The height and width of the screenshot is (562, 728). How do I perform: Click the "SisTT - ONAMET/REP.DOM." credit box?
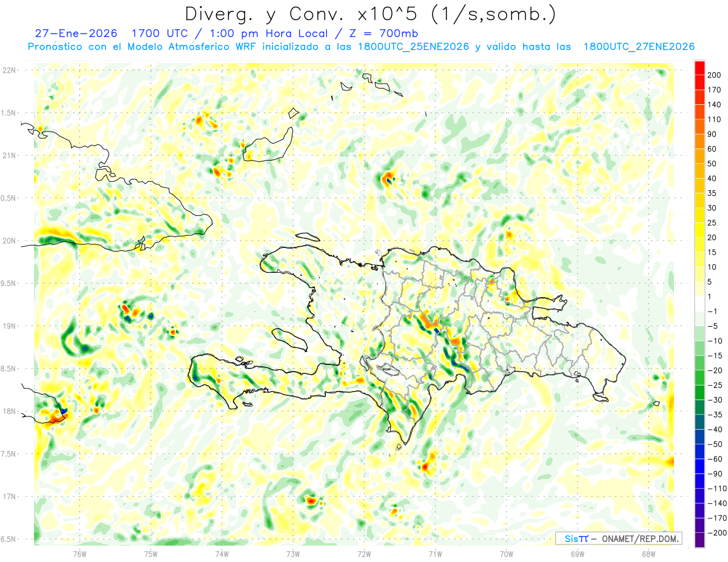(618, 538)
